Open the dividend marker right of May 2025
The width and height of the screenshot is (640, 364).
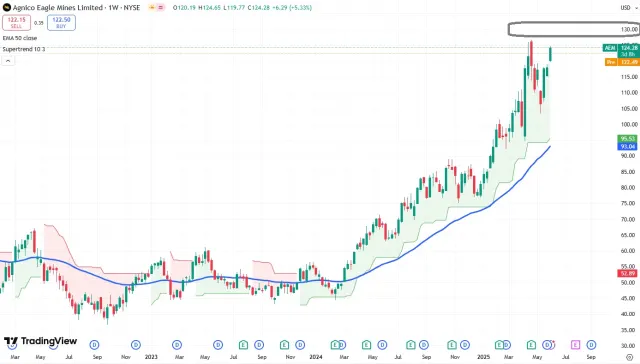(547, 345)
